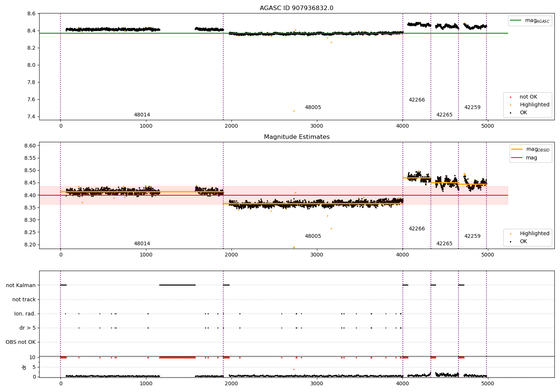Click the 'dr > 5' axis label

click(28, 328)
